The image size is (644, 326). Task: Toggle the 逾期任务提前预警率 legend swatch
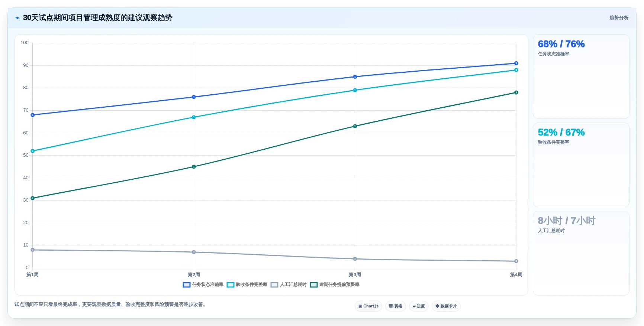314,285
